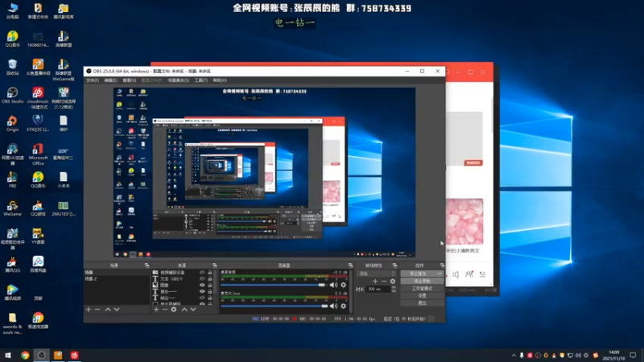
Task: Open the 查看(V) menu in OBS
Action: 129,80
